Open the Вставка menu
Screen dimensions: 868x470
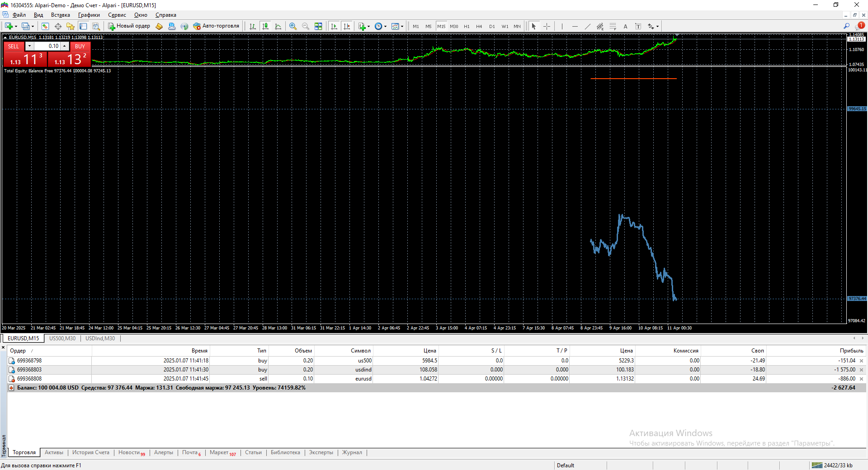[x=61, y=15]
